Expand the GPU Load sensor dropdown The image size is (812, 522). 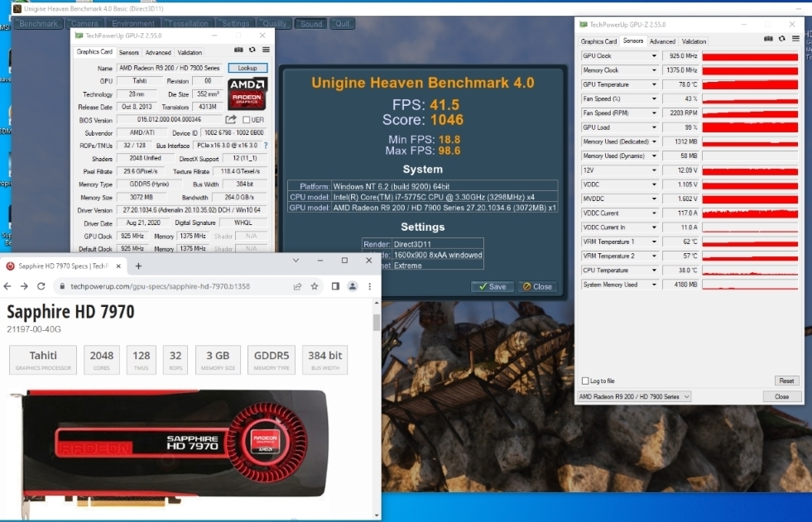(x=654, y=127)
